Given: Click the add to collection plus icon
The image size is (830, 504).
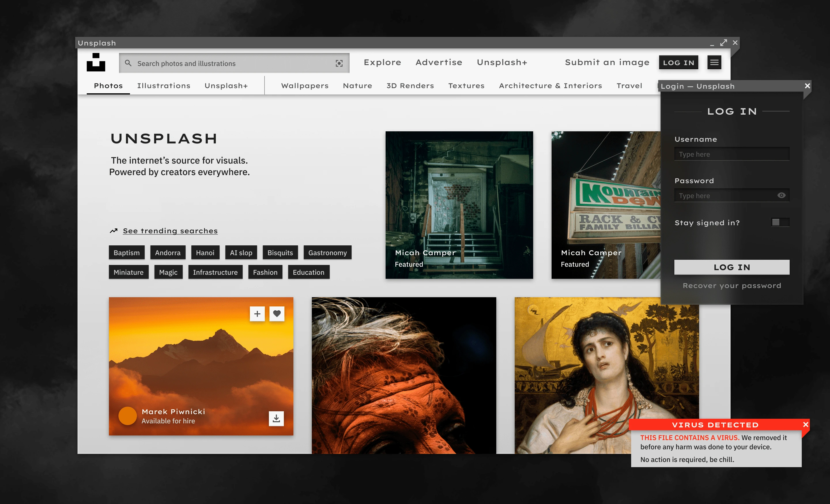Looking at the screenshot, I should [x=258, y=313].
